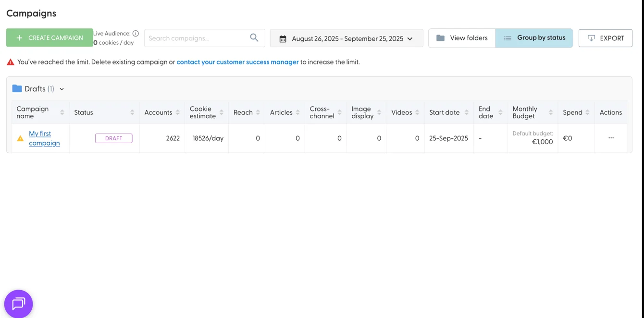This screenshot has height=318, width=644.
Task: Sort by Articles column
Action: pyautogui.click(x=298, y=112)
